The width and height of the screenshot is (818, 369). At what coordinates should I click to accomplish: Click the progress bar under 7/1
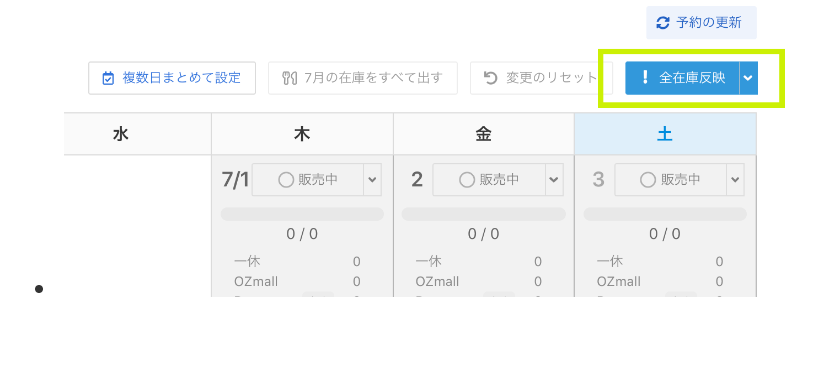302,214
